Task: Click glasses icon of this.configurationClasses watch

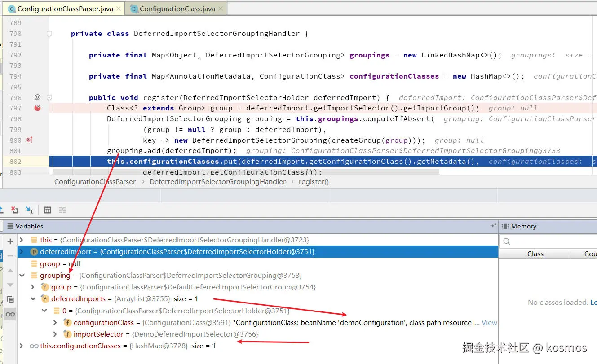Action: click(x=34, y=346)
